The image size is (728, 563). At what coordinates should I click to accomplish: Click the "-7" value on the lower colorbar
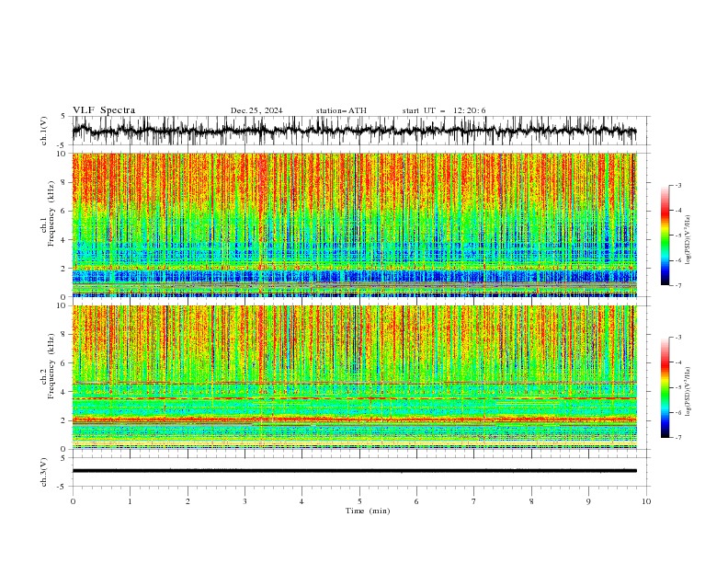[x=678, y=438]
